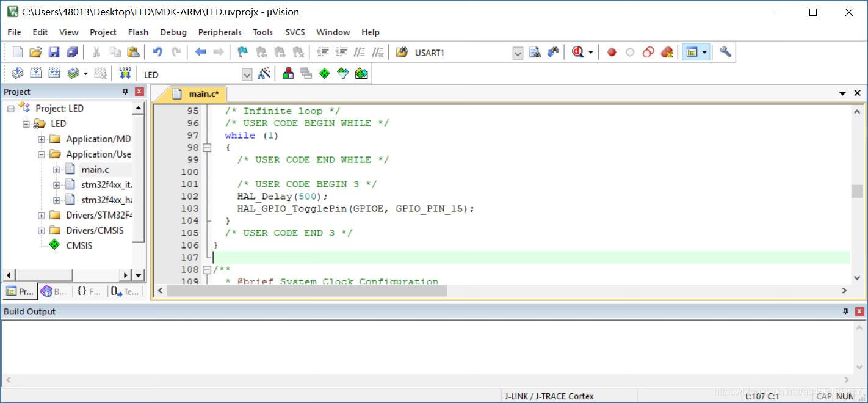The image size is (868, 403).
Task: Open the Flash menu
Action: tap(138, 32)
